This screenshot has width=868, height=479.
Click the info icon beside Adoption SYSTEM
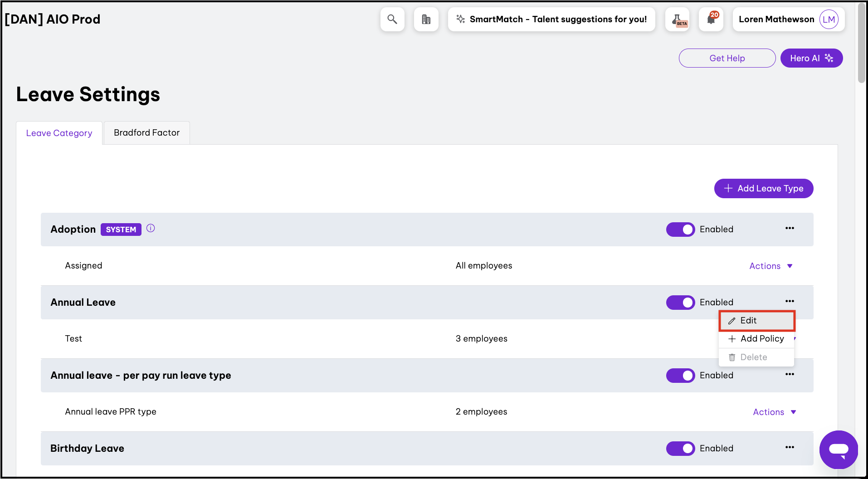click(x=151, y=229)
